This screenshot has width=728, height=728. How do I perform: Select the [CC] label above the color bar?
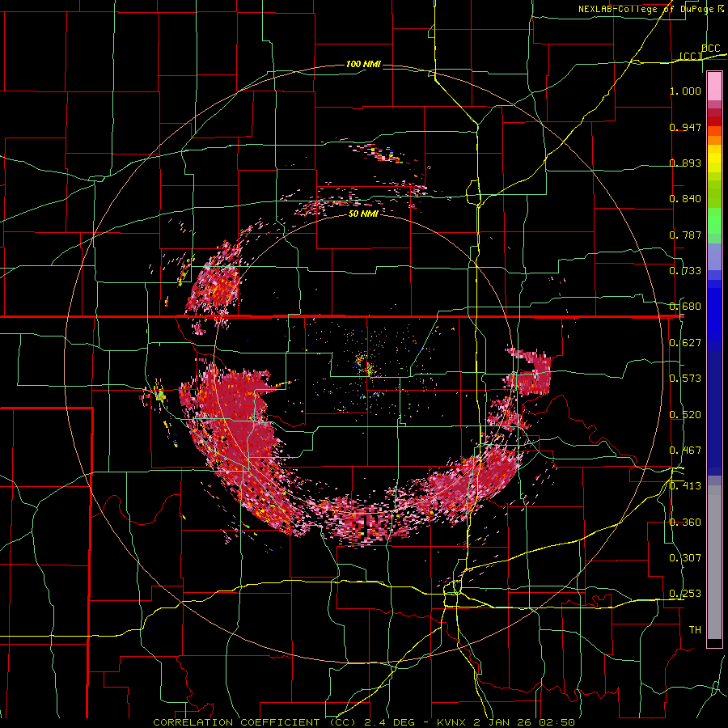tap(691, 56)
